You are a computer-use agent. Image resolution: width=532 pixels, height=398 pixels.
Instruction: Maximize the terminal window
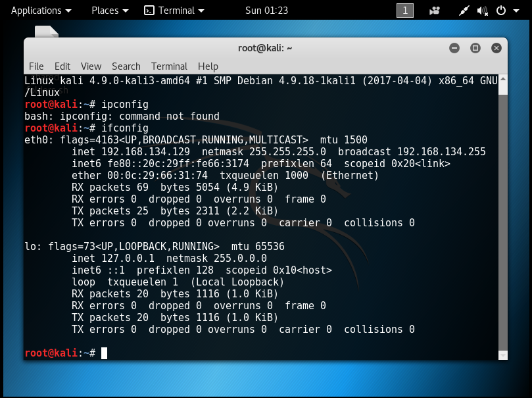coord(475,48)
